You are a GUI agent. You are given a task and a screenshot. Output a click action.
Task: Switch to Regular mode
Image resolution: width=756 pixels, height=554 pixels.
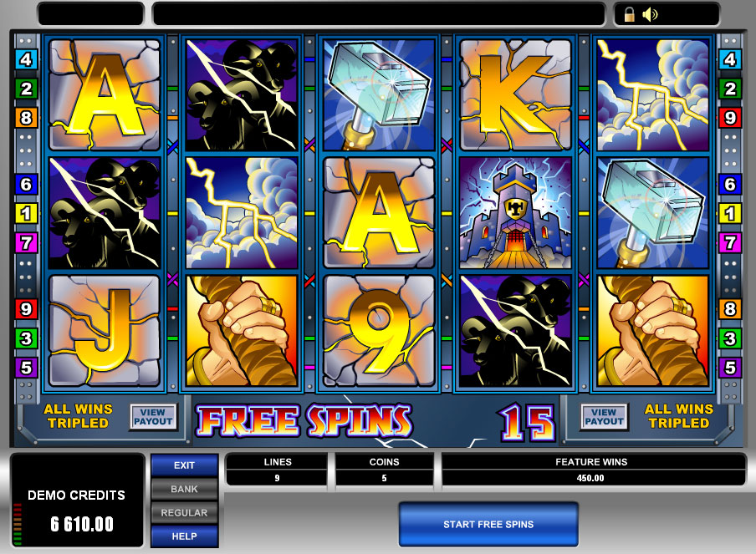pyautogui.click(x=184, y=512)
